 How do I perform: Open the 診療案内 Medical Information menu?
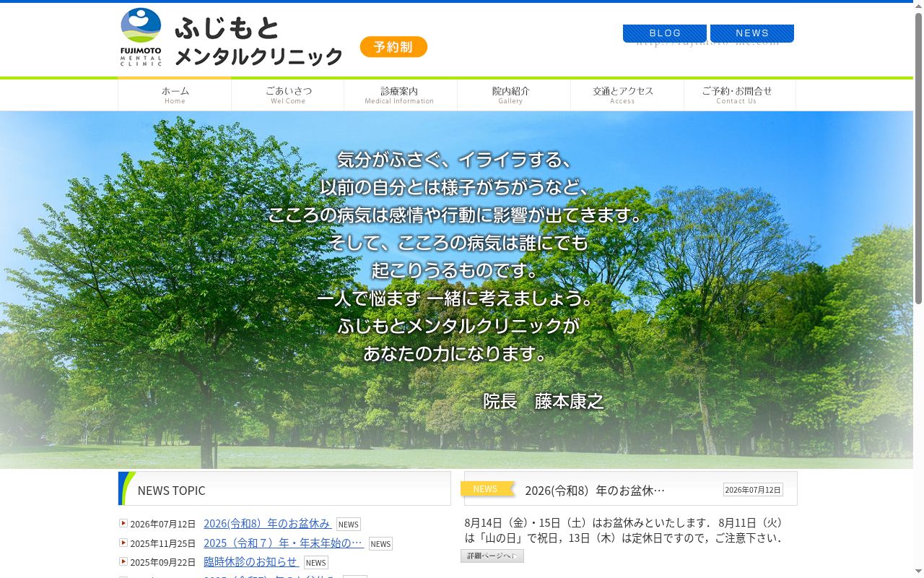tap(400, 95)
